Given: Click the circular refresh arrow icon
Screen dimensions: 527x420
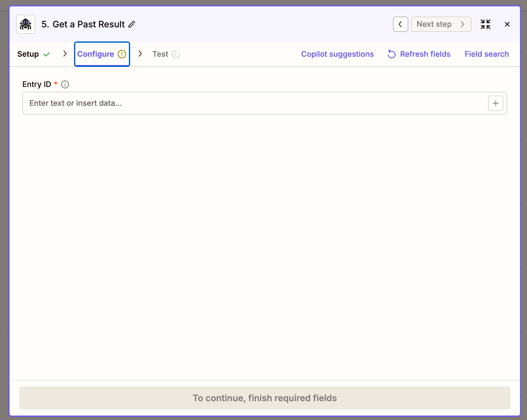Looking at the screenshot, I should pyautogui.click(x=392, y=54).
